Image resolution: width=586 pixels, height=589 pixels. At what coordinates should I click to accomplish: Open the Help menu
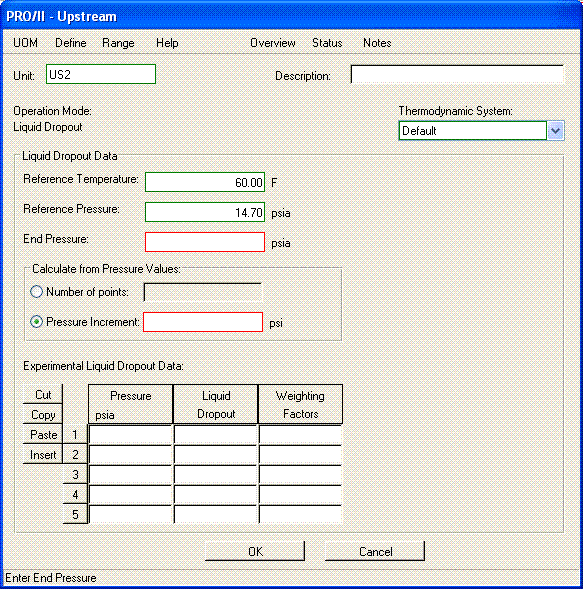coord(167,43)
